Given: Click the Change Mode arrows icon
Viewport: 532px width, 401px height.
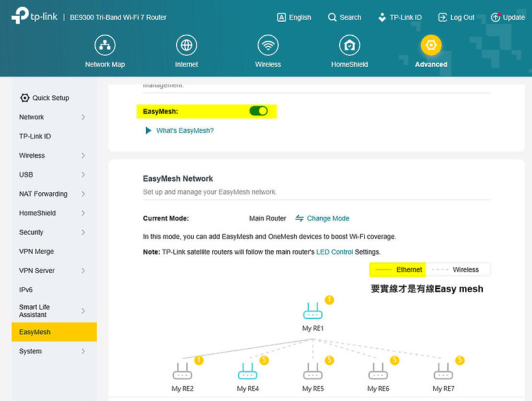Looking at the screenshot, I should point(299,218).
